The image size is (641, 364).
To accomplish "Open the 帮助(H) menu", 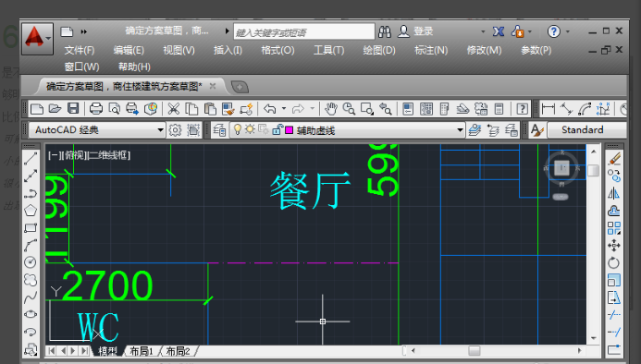I will (134, 67).
